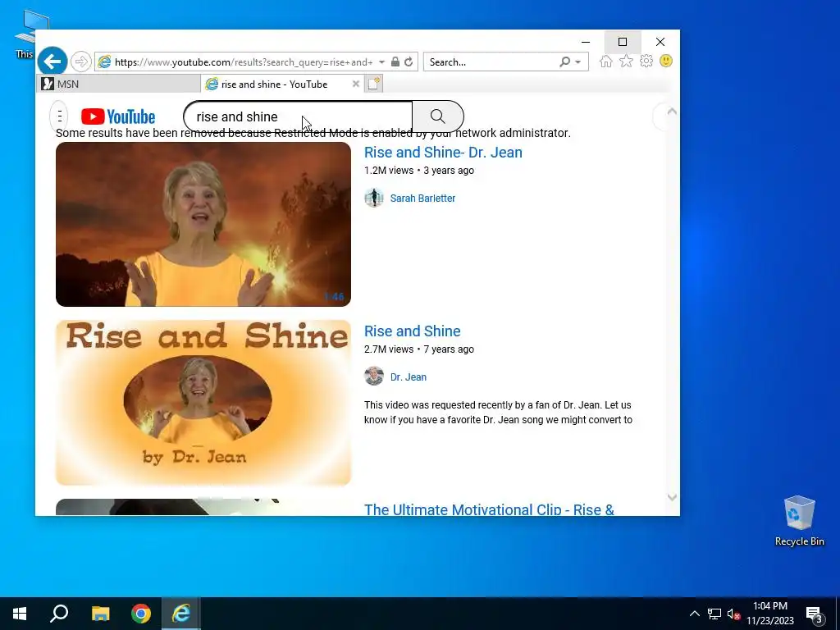Click the YouTube URL address field

(x=244, y=62)
